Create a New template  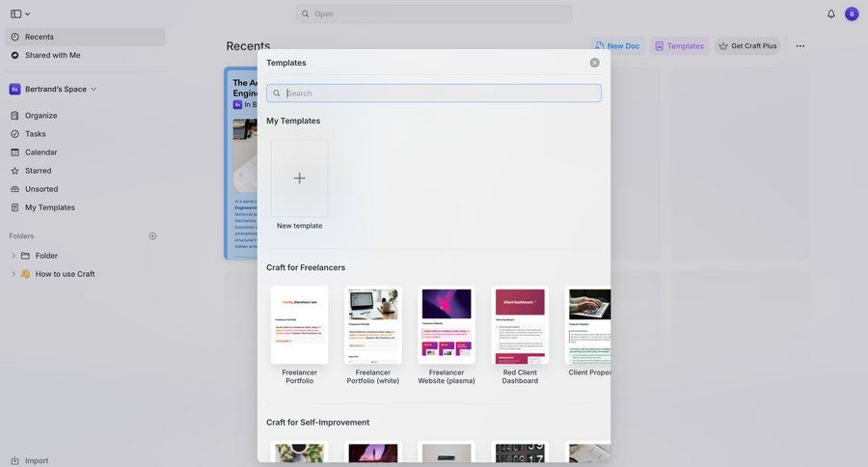[x=300, y=178]
